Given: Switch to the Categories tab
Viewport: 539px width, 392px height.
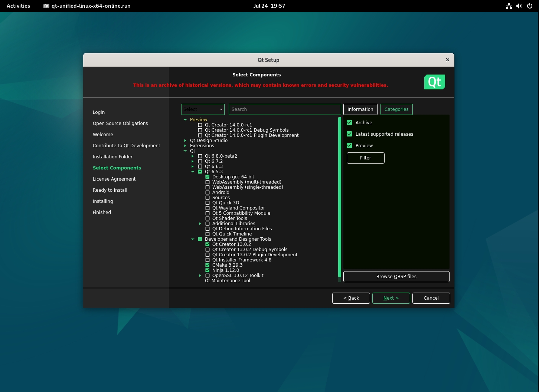Looking at the screenshot, I should (396, 109).
